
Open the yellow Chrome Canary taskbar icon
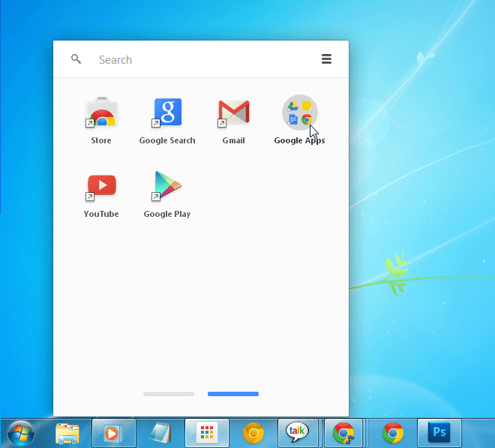(x=253, y=433)
